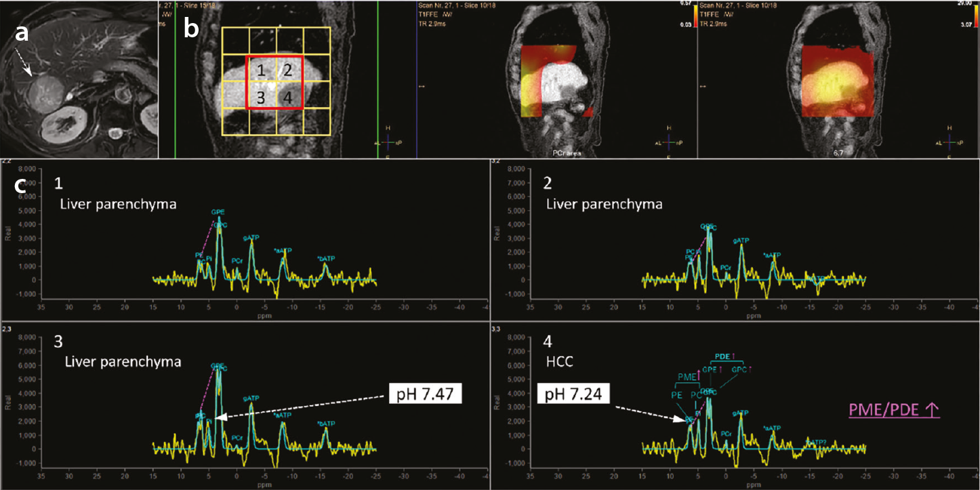Click the PCr peak label in spectrum 3

point(237,438)
